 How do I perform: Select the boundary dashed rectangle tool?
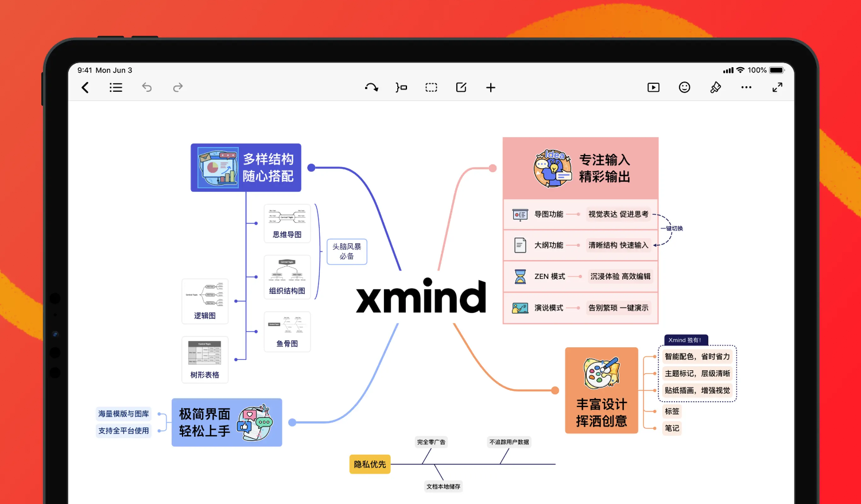(x=431, y=87)
